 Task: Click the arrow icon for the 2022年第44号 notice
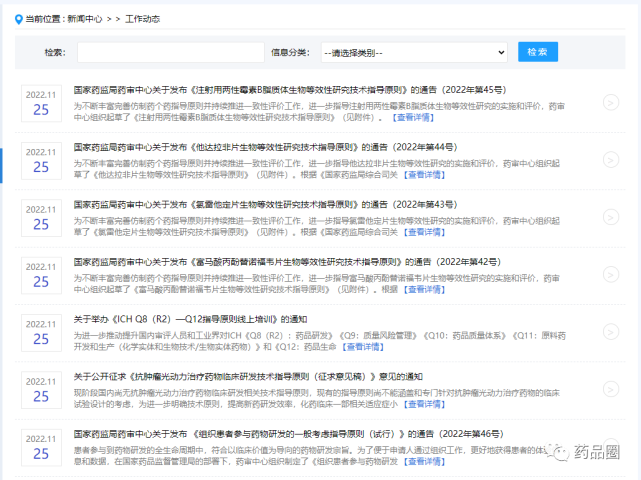tap(610, 159)
